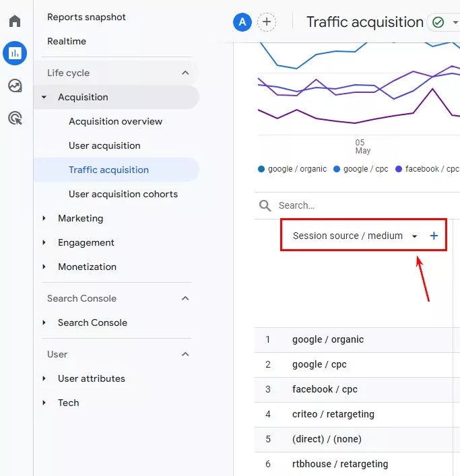Click the criteo / retargeting row

click(x=357, y=414)
